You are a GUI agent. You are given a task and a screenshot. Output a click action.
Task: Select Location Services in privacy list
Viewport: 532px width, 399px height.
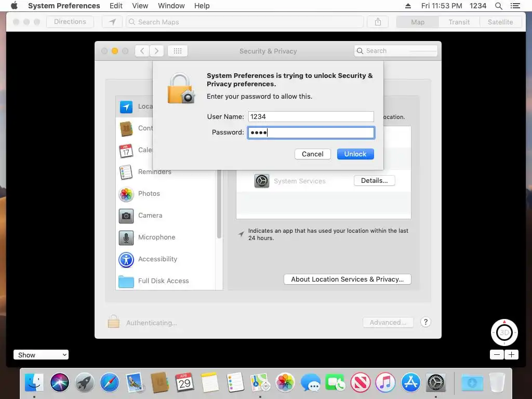[x=135, y=107]
